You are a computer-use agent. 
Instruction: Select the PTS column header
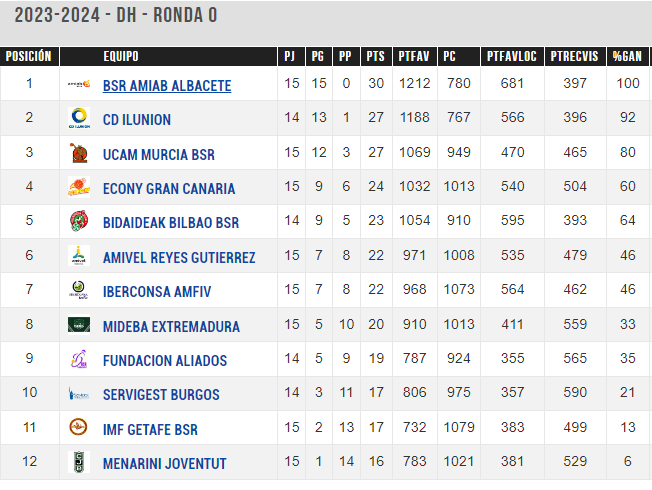[376, 56]
